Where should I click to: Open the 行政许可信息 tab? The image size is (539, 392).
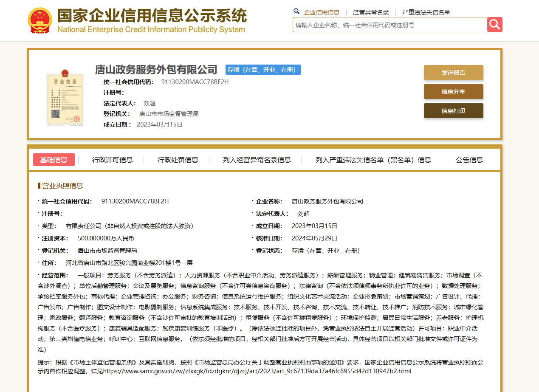tap(113, 160)
